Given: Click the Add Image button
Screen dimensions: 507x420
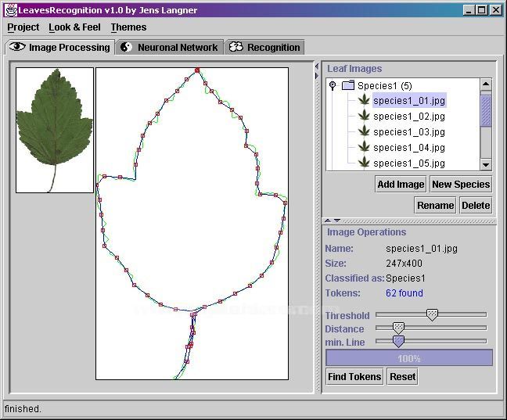Looking at the screenshot, I should (x=401, y=185).
